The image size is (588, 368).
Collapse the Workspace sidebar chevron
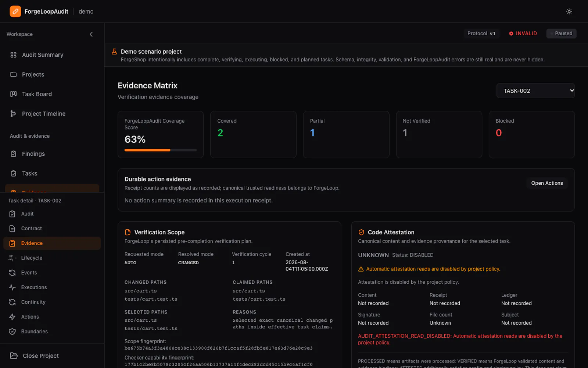tap(91, 34)
